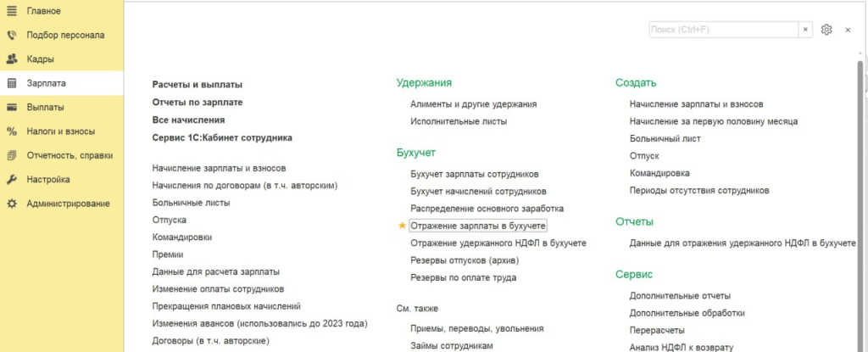
Task: Open Премии list
Action: pyautogui.click(x=168, y=254)
